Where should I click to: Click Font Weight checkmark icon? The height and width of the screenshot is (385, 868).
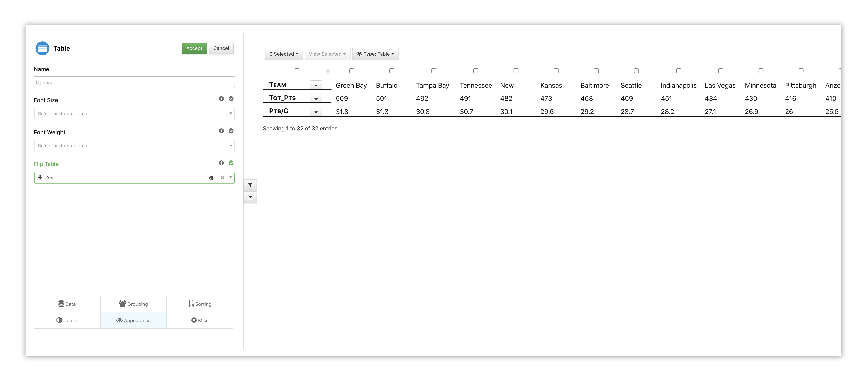pyautogui.click(x=231, y=131)
